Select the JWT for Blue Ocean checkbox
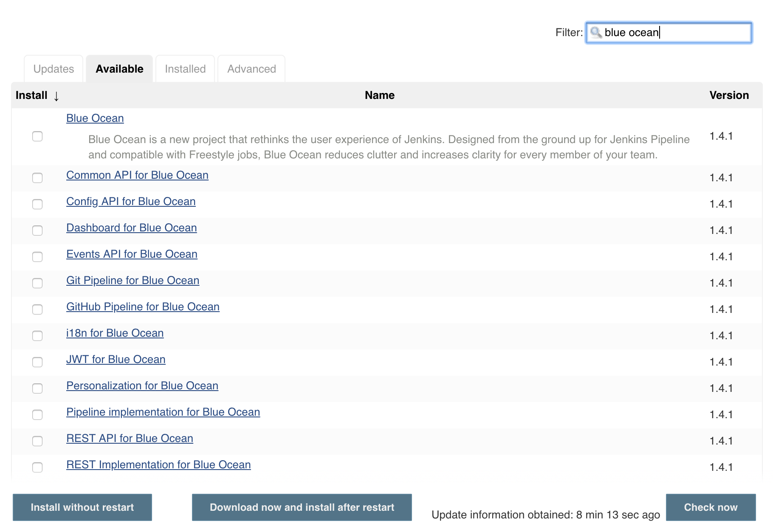The width and height of the screenshot is (773, 532). pyautogui.click(x=37, y=362)
